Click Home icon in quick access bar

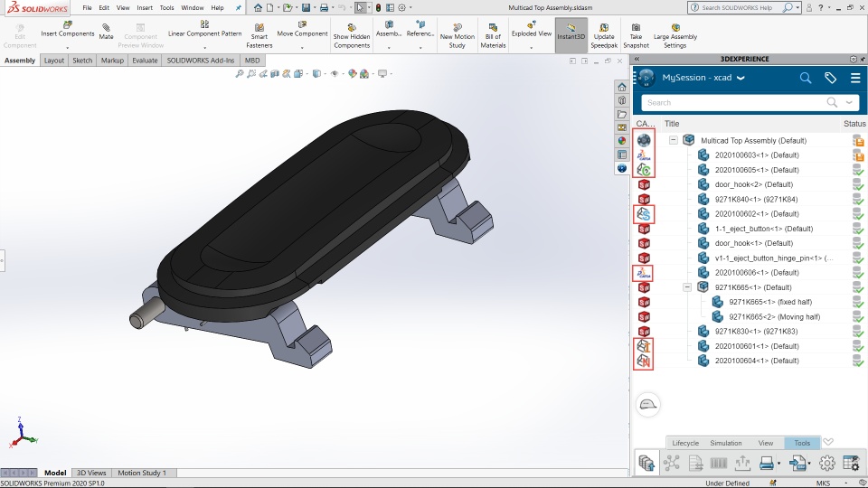click(x=258, y=8)
